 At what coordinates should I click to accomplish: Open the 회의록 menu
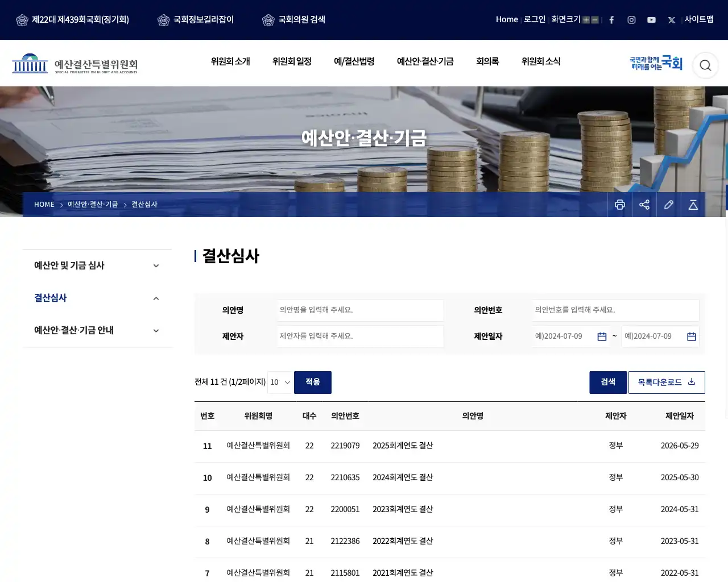[x=487, y=61]
